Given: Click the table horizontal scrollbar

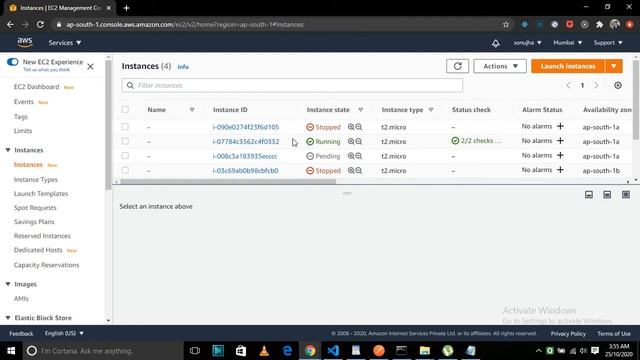Looking at the screenshot, I should point(228,182).
